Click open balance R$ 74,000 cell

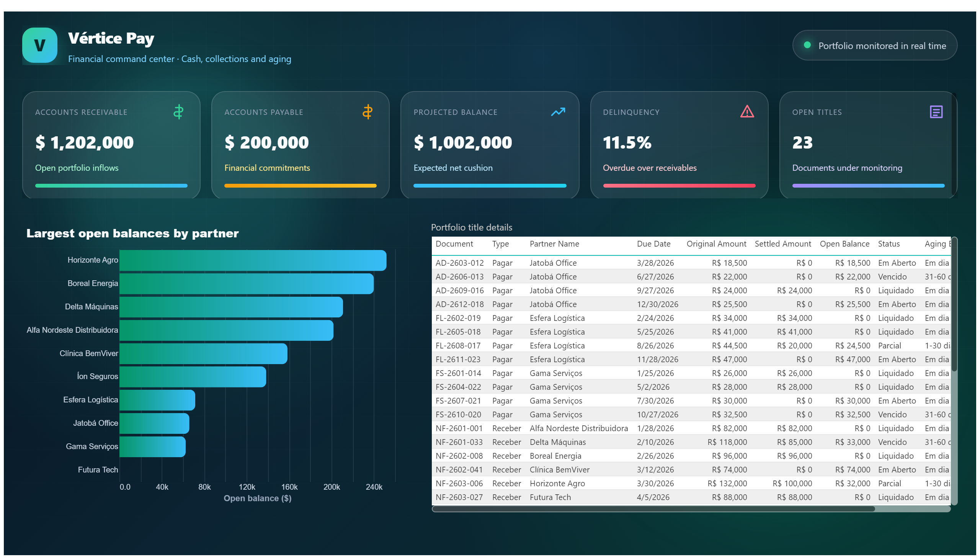point(852,470)
